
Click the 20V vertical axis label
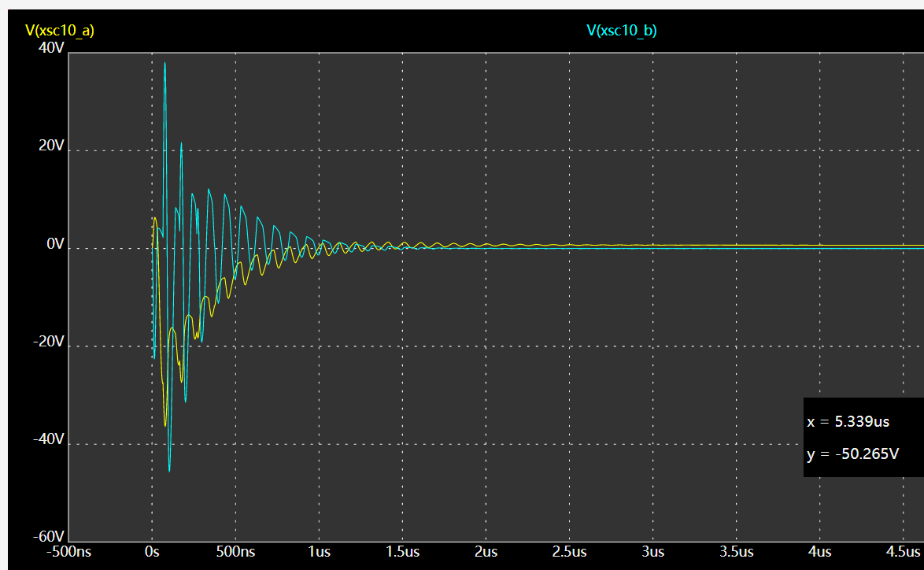pyautogui.click(x=50, y=146)
